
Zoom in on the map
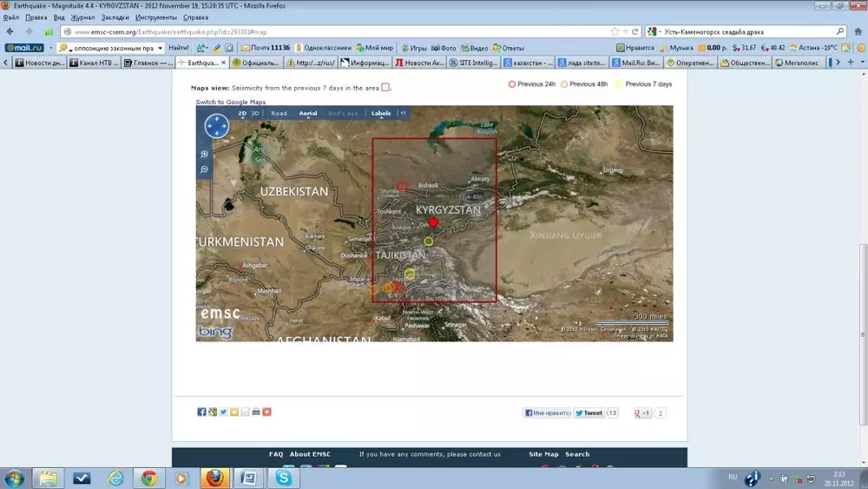[x=205, y=155]
